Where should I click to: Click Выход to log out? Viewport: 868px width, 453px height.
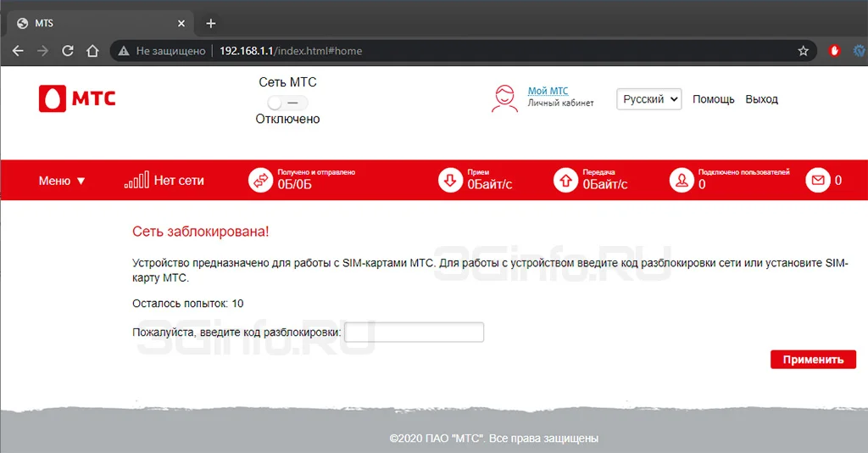point(761,99)
